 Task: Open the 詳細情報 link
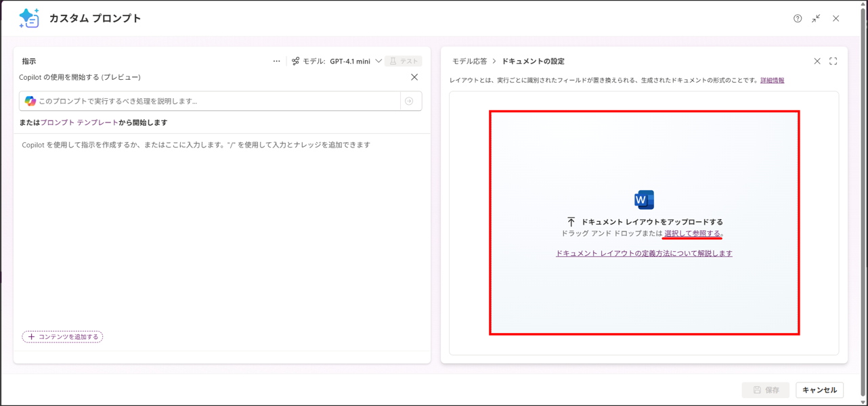(772, 81)
